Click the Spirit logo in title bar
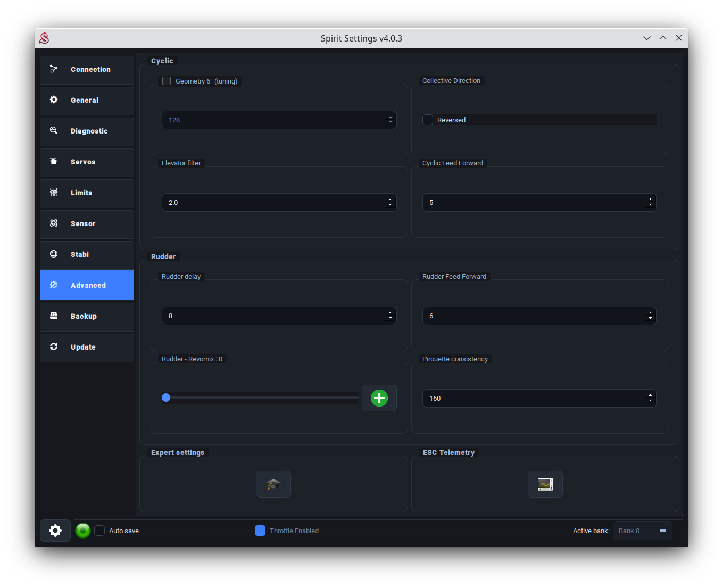The image size is (723, 588). [44, 38]
